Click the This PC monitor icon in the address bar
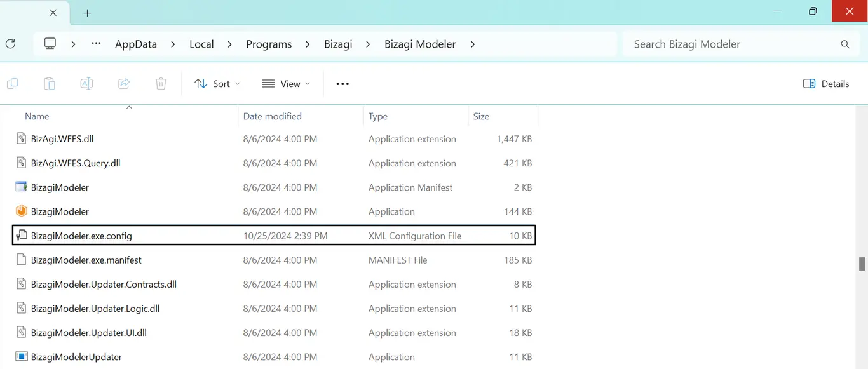Screen dimensions: 868x369 (x=50, y=44)
